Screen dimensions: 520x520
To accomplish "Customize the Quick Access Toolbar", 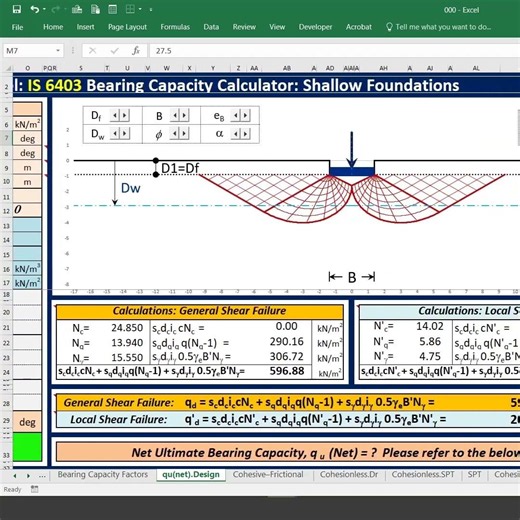I will [x=151, y=10].
